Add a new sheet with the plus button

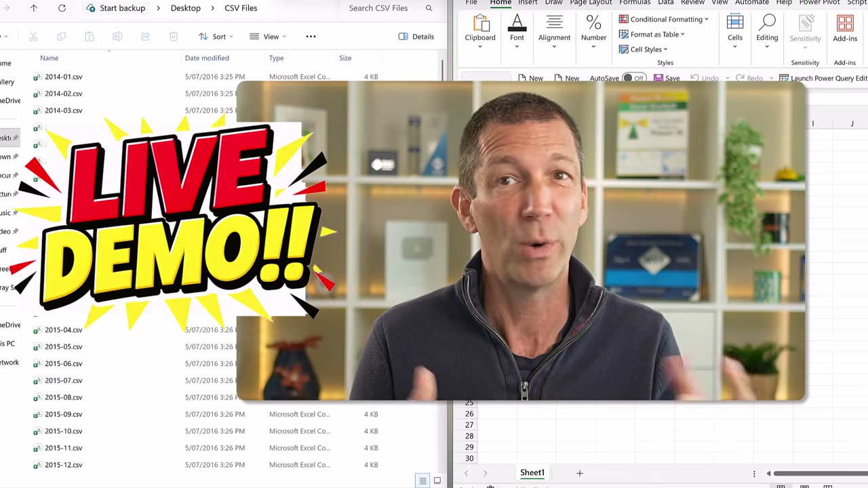579,473
